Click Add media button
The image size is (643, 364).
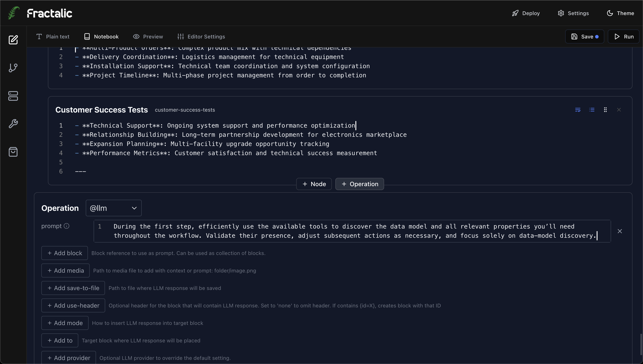pyautogui.click(x=66, y=270)
